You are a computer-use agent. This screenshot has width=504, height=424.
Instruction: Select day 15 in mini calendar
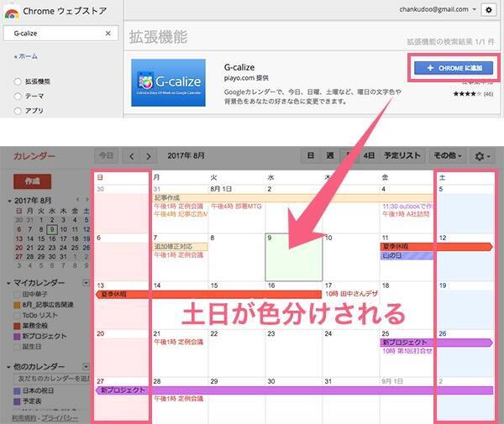pyautogui.click(x=41, y=238)
